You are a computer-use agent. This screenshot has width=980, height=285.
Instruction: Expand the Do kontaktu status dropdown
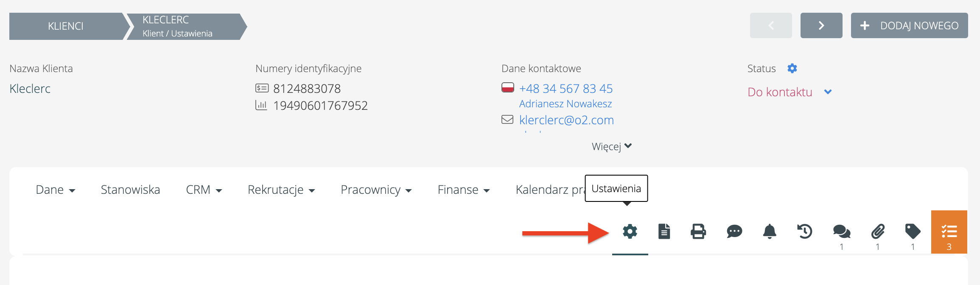(828, 92)
